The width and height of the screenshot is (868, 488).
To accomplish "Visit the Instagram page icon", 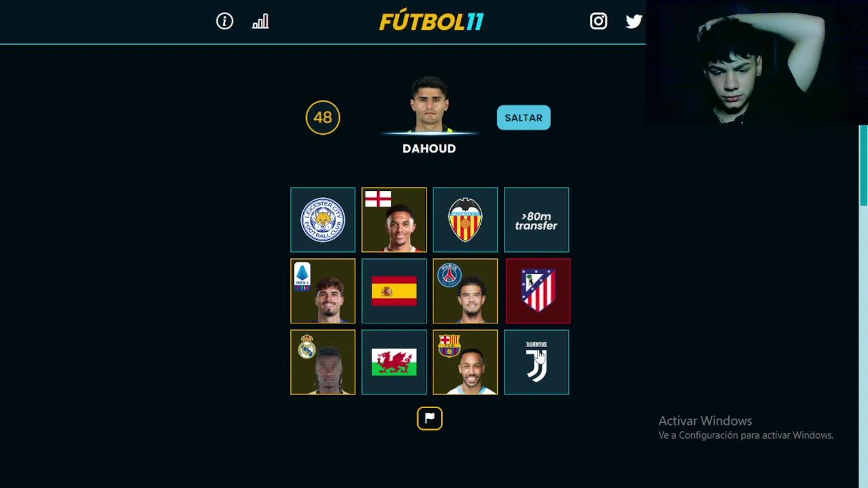I will [x=598, y=21].
